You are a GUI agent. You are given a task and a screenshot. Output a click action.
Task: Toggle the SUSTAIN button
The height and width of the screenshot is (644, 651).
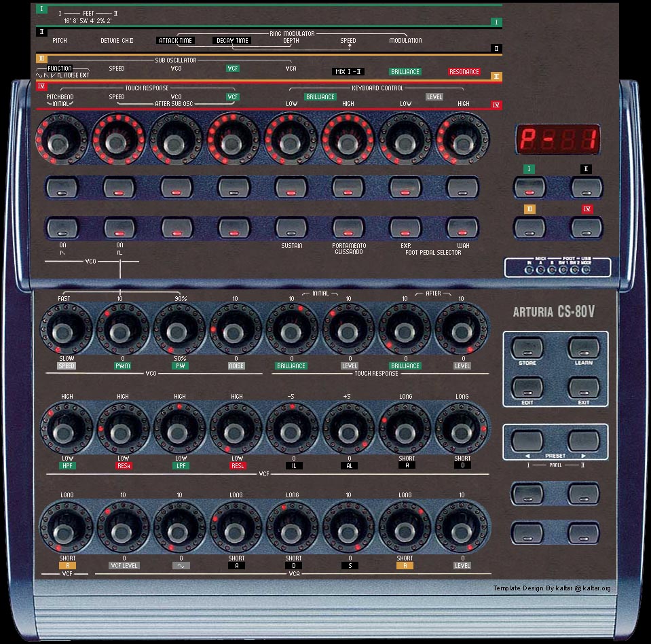coord(291,228)
